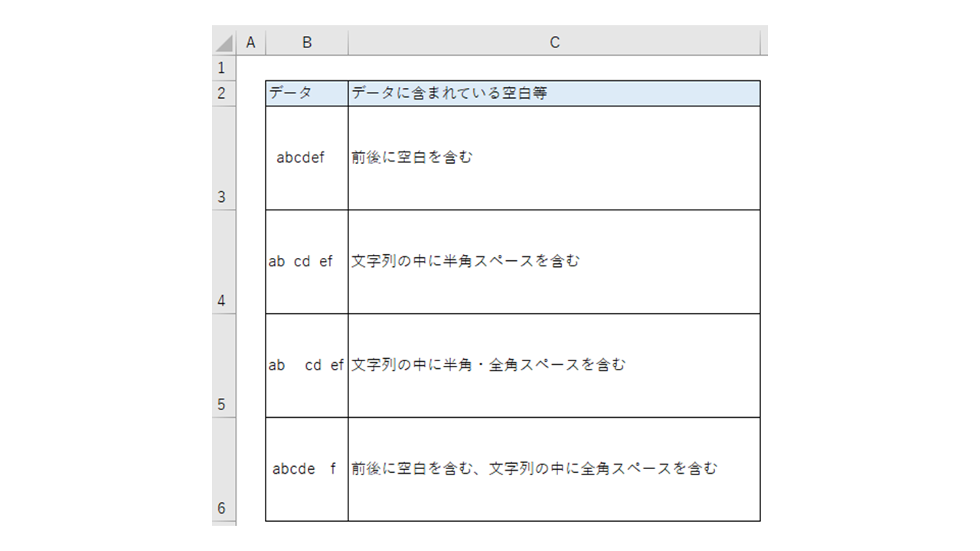980x551 pixels.
Task: Select row 6 header
Action: (x=224, y=469)
